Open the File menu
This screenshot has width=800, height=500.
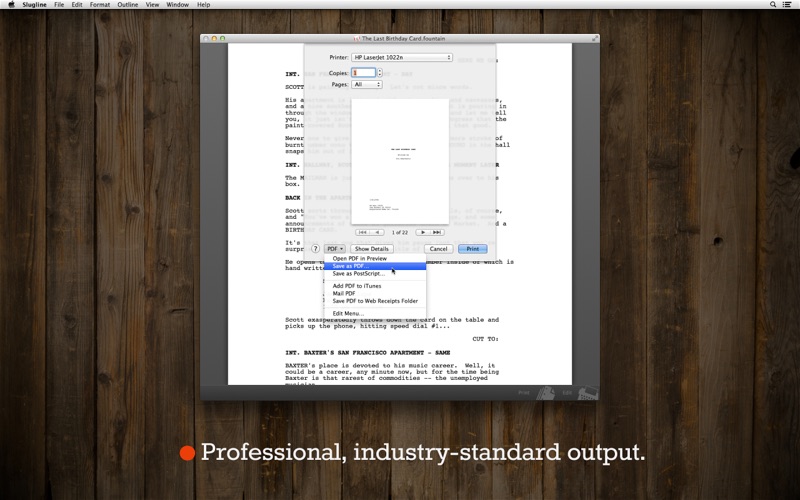click(x=59, y=5)
